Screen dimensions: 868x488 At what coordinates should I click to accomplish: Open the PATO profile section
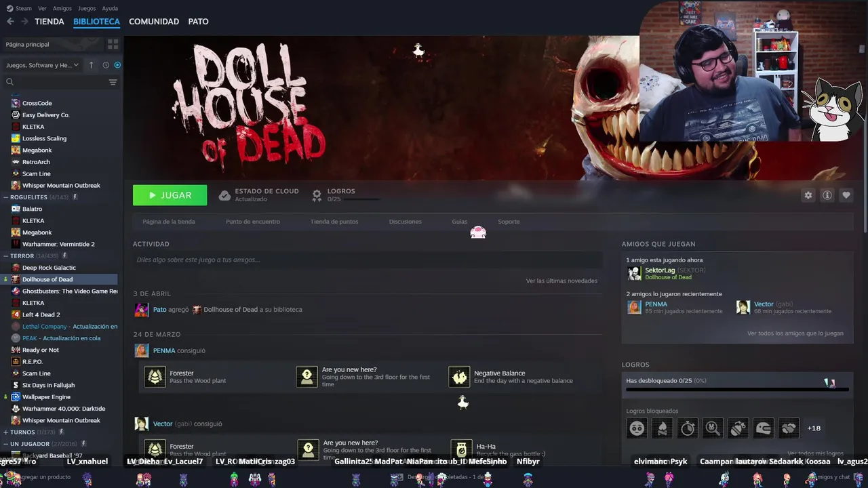click(198, 22)
